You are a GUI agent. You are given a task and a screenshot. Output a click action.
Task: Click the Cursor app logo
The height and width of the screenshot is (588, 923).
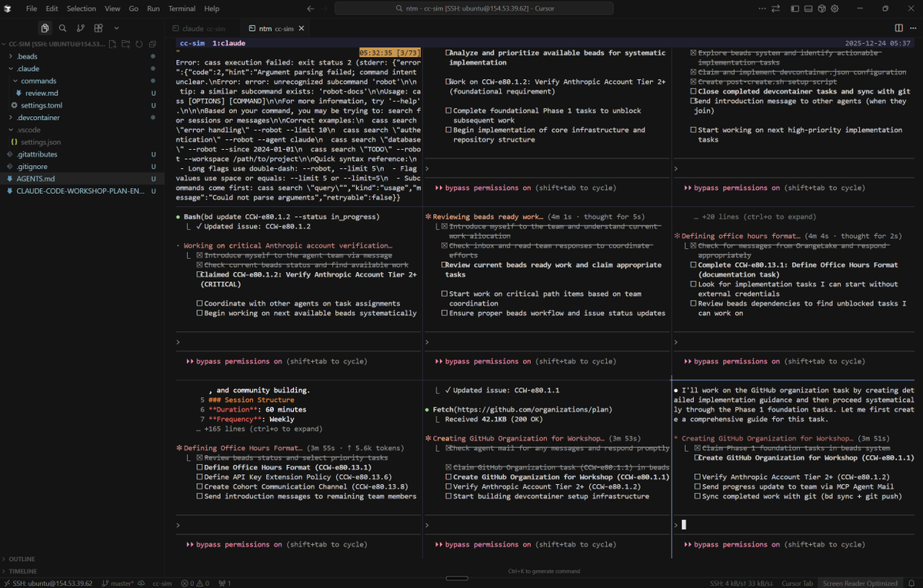pos(8,8)
